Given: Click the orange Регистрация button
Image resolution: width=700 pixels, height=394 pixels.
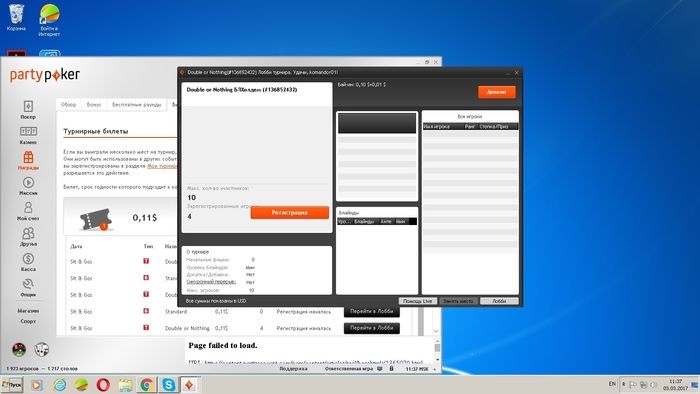Looking at the screenshot, I should [290, 213].
